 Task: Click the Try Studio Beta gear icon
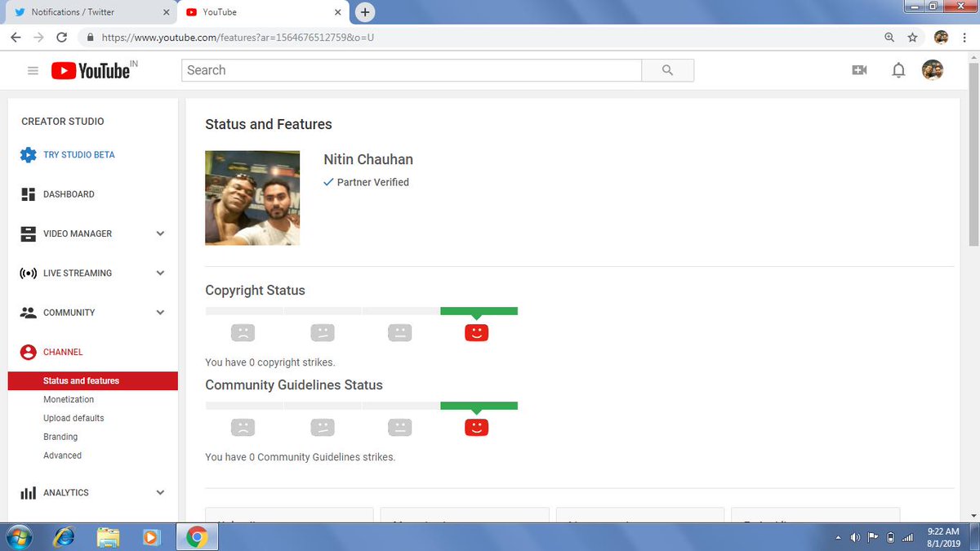click(29, 154)
